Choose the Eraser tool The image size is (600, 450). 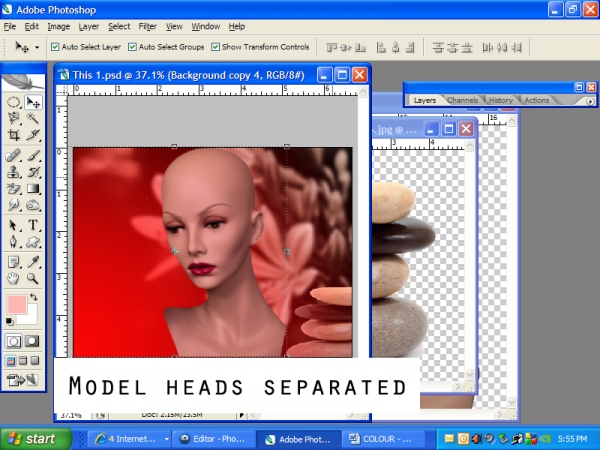point(14,188)
